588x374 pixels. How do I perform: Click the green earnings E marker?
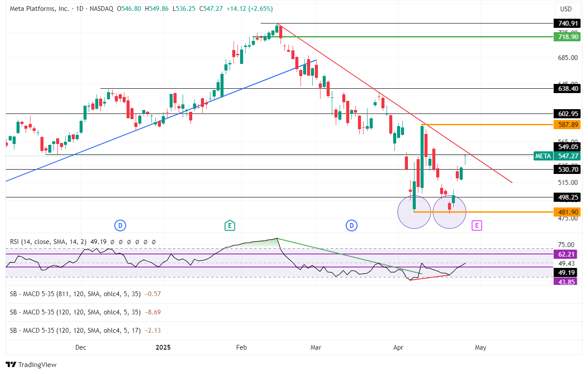[x=230, y=225]
